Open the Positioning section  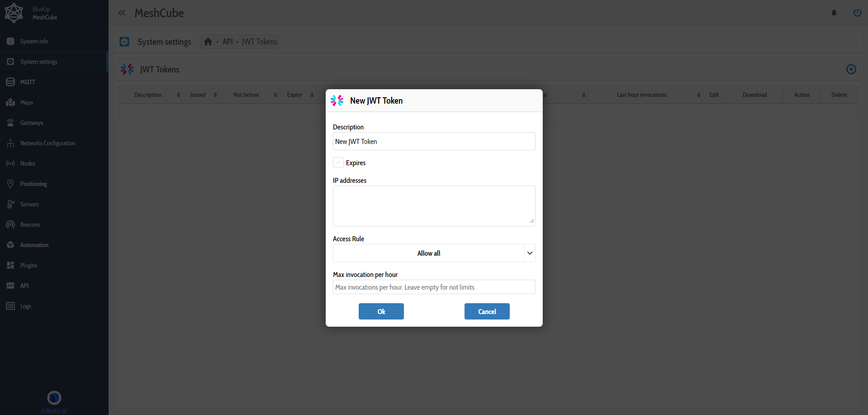tap(33, 184)
